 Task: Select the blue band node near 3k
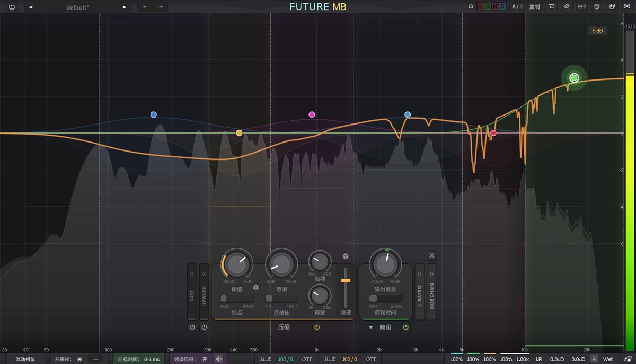pyautogui.click(x=408, y=114)
